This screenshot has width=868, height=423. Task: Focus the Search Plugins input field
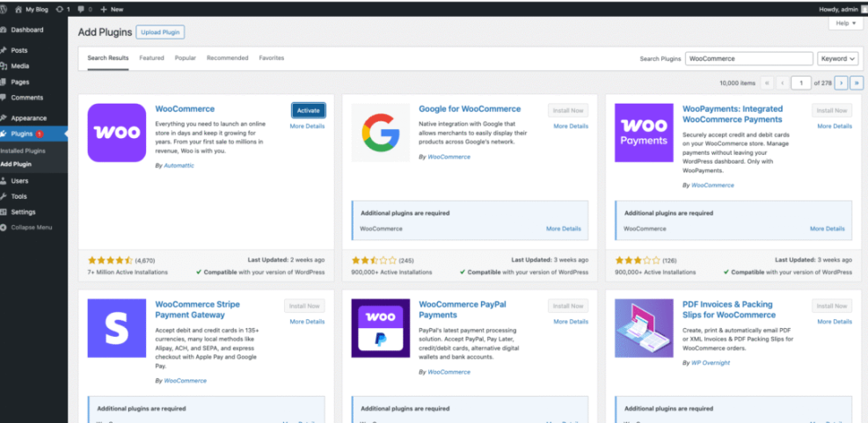749,59
